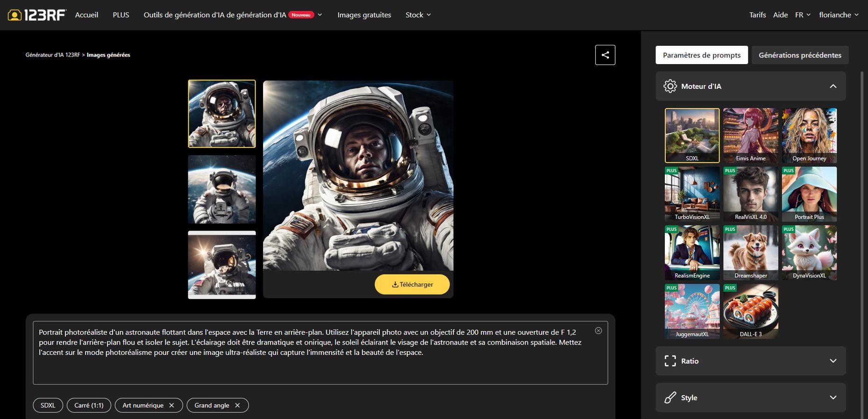
Task: Click the Ratio frame icon
Action: pos(670,361)
